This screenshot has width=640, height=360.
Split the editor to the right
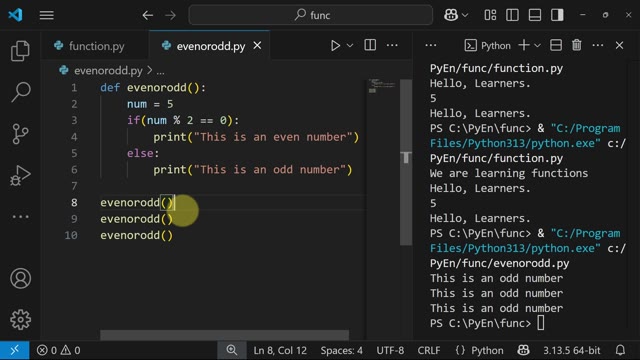pos(370,45)
